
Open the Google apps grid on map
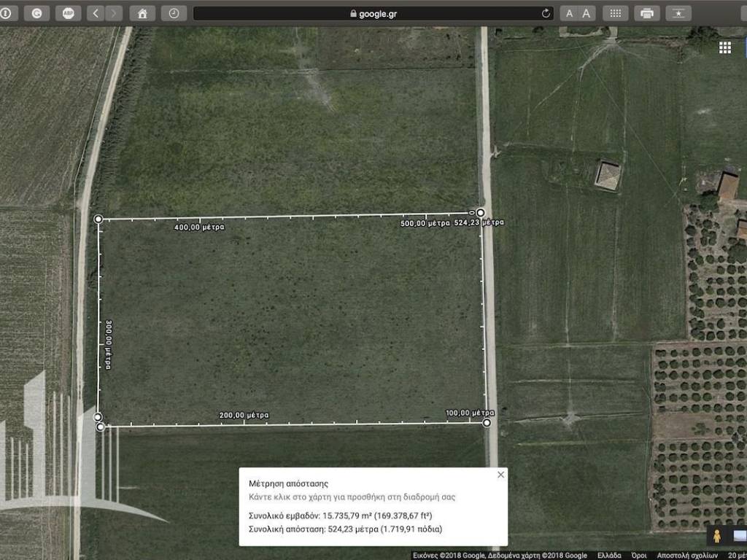point(724,47)
